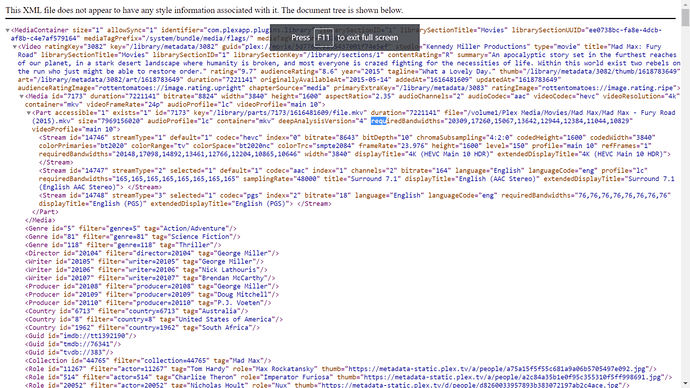Click the closing </Media> tag
This screenshot has width=690, height=388.
(40, 220)
